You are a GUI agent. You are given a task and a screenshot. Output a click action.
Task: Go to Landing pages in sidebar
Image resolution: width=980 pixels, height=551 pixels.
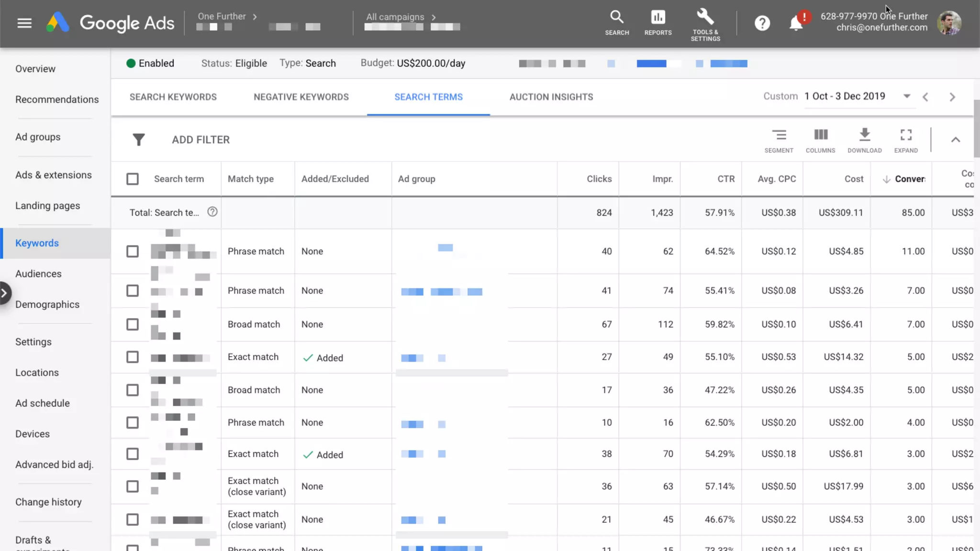[47, 206]
